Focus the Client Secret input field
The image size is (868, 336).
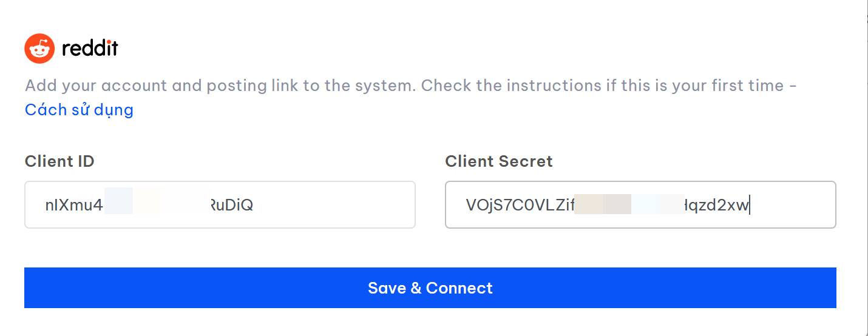pos(640,205)
